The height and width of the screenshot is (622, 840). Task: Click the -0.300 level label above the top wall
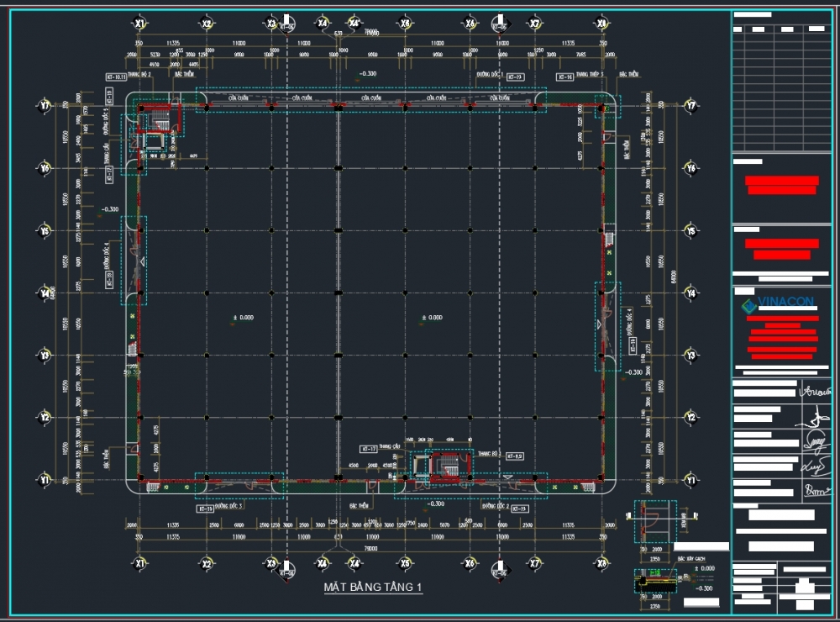pos(367,74)
